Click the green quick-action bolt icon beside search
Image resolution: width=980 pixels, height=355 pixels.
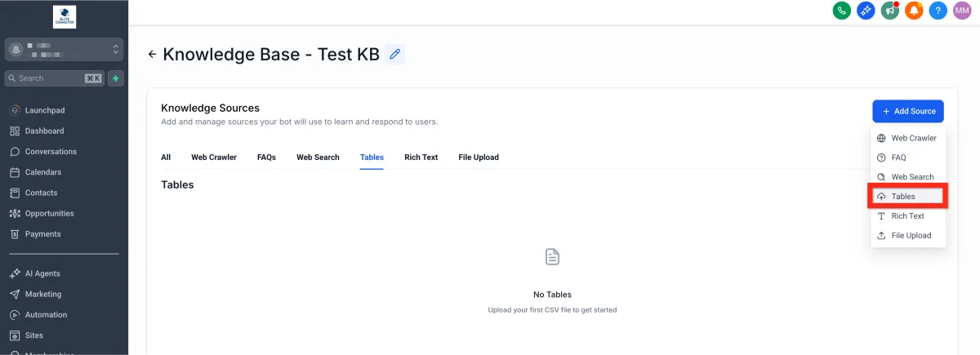click(116, 78)
